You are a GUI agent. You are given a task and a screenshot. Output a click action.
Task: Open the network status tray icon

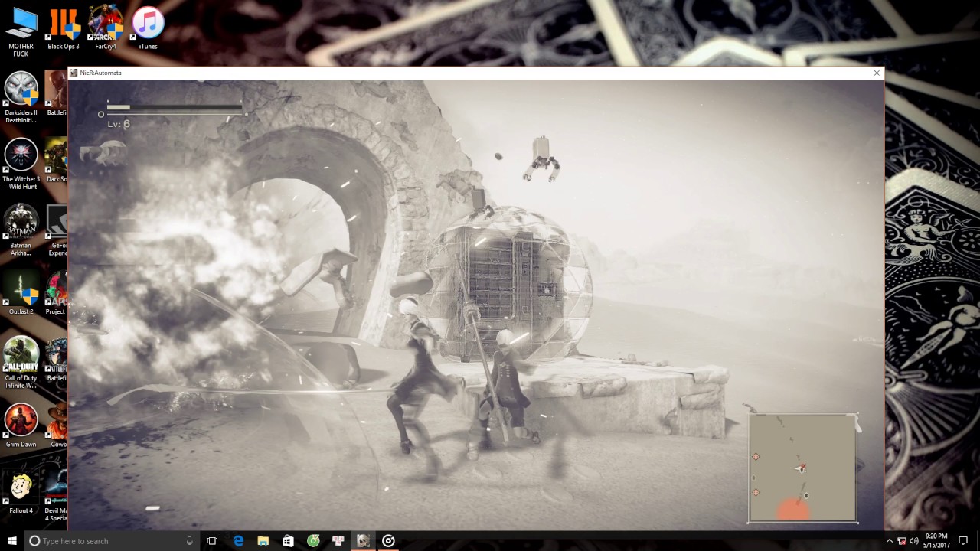point(901,541)
